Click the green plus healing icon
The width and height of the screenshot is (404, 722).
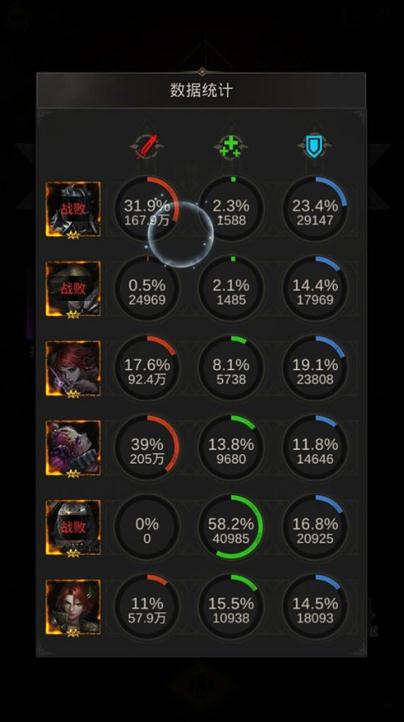[x=230, y=147]
